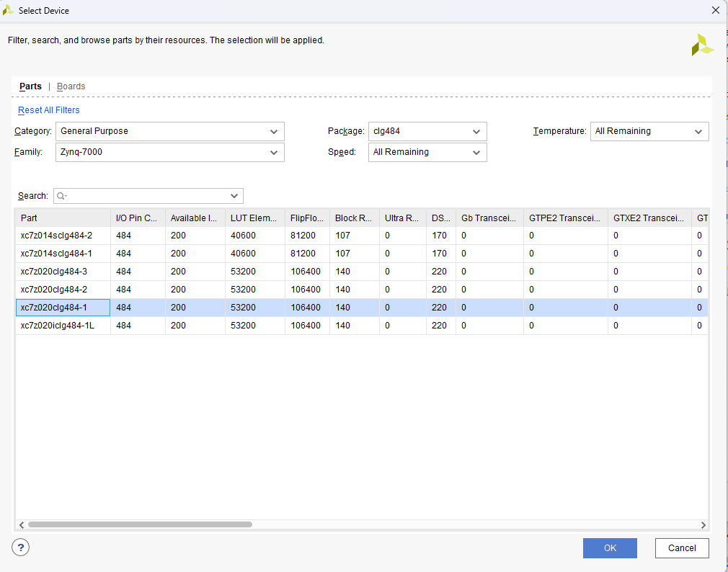Sort by Block RAMs column header
728x572 pixels.
(x=355, y=218)
